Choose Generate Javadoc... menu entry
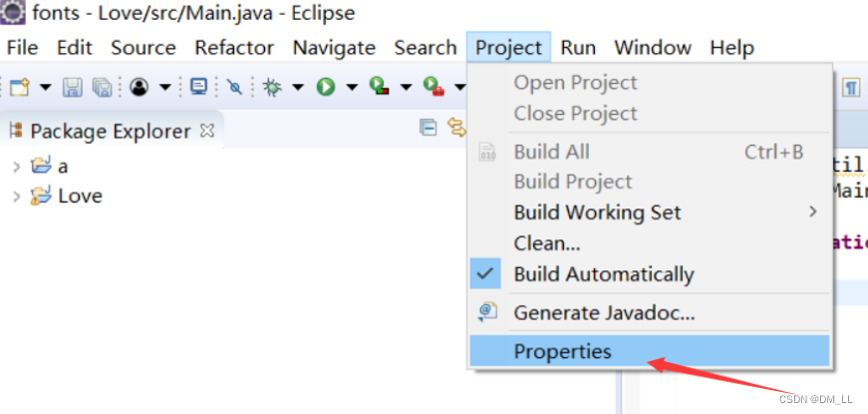 (650, 313)
